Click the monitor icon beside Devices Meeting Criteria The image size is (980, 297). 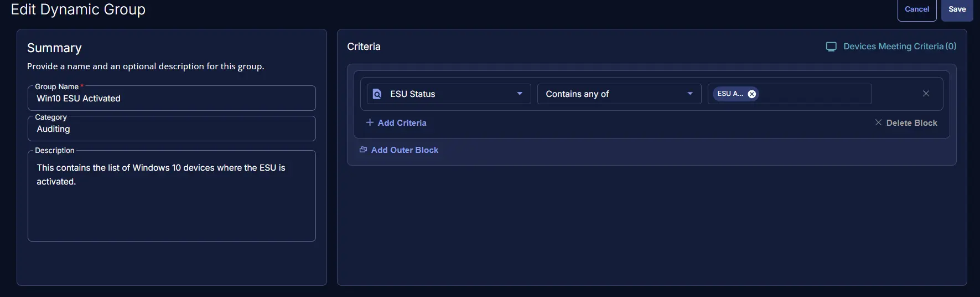point(831,47)
